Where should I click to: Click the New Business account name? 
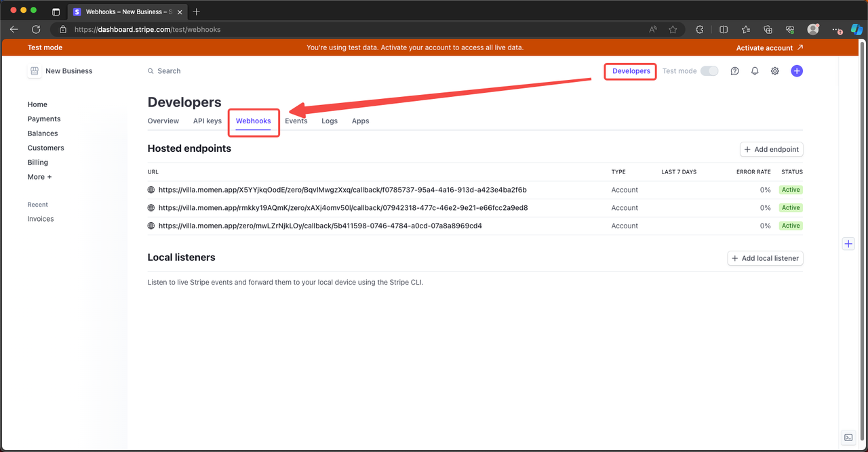(69, 71)
